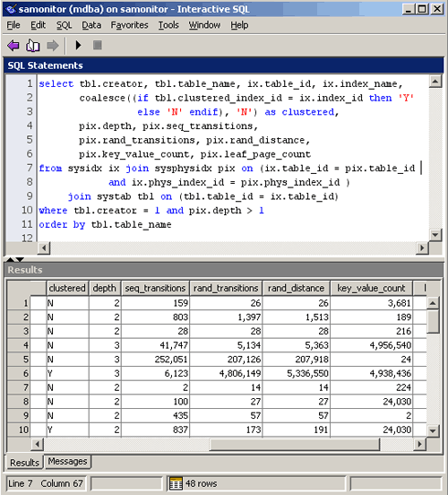
Task: Click the key_value_count column header
Action: coord(371,288)
